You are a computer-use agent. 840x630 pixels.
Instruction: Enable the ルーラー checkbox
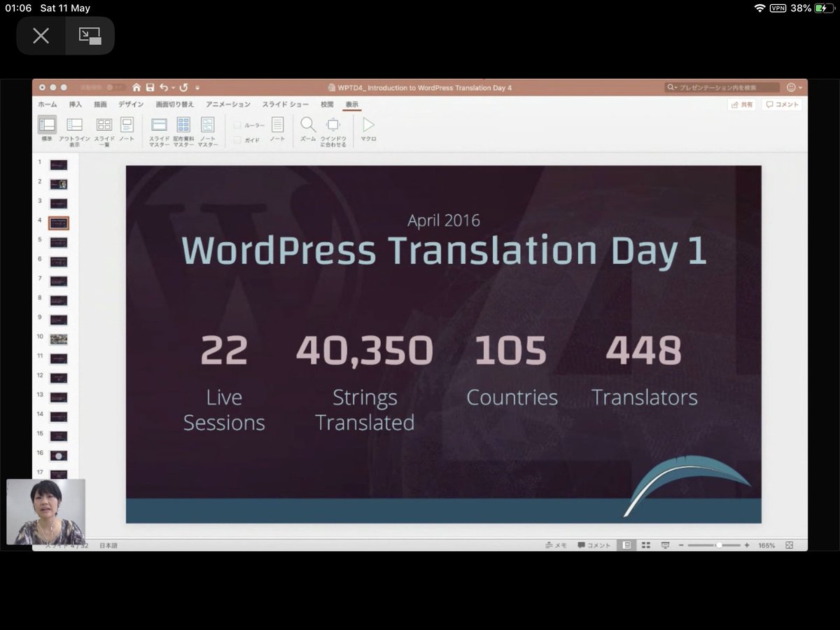point(237,125)
